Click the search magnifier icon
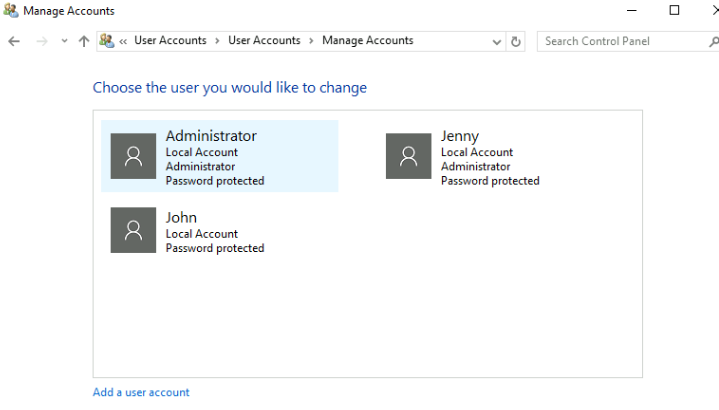The width and height of the screenshot is (719, 410). tap(713, 42)
